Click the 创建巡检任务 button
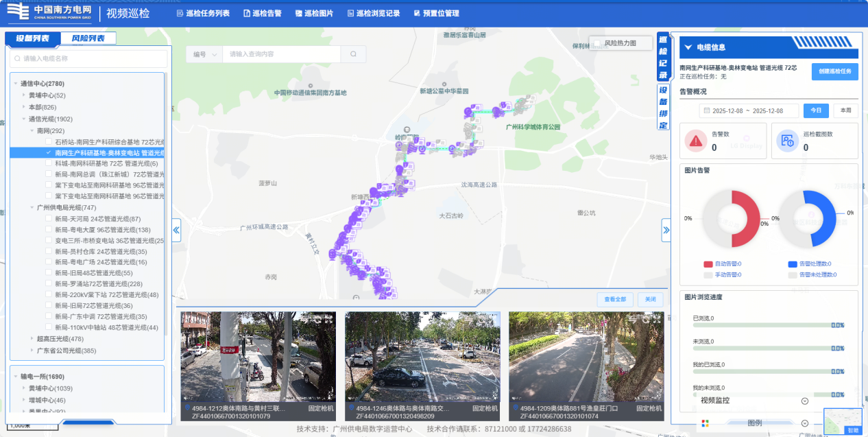The width and height of the screenshot is (868, 437). pos(834,71)
